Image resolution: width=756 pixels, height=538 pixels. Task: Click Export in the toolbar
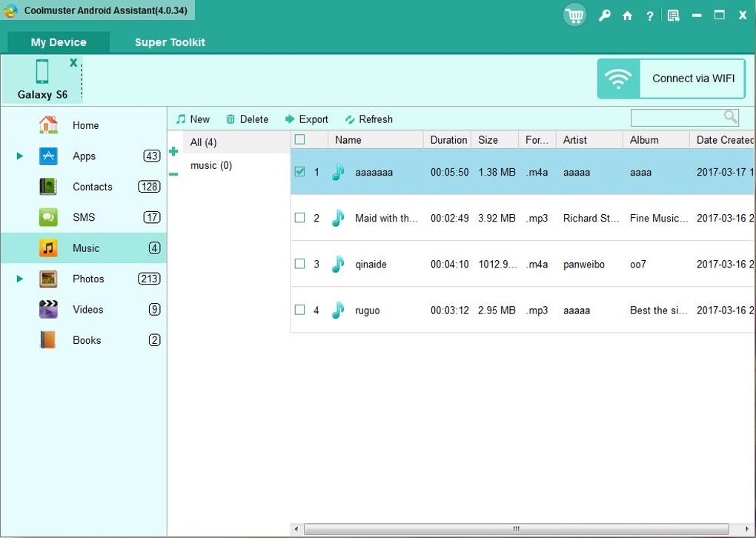[307, 119]
